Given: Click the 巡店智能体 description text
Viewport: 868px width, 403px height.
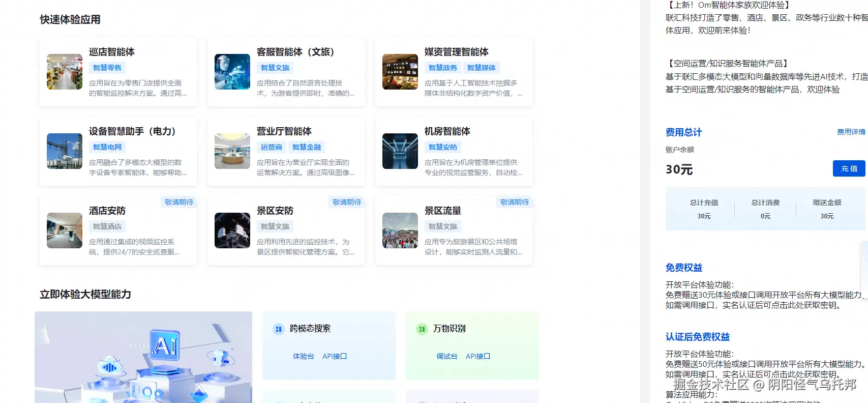Looking at the screenshot, I should tap(138, 88).
